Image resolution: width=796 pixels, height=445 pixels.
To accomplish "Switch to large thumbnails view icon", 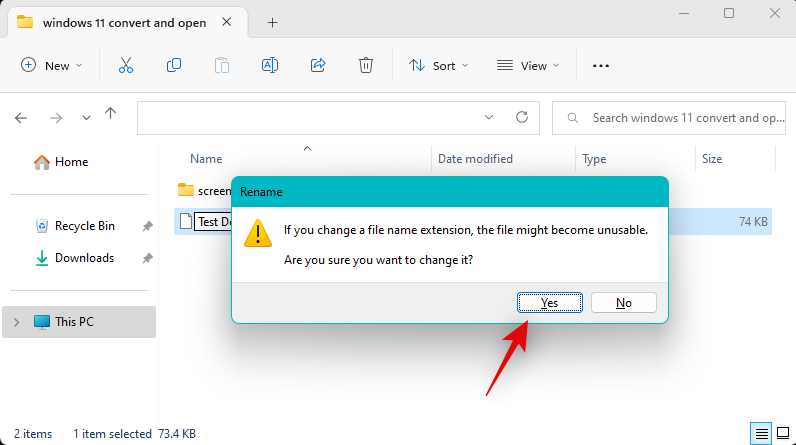I will pyautogui.click(x=783, y=433).
